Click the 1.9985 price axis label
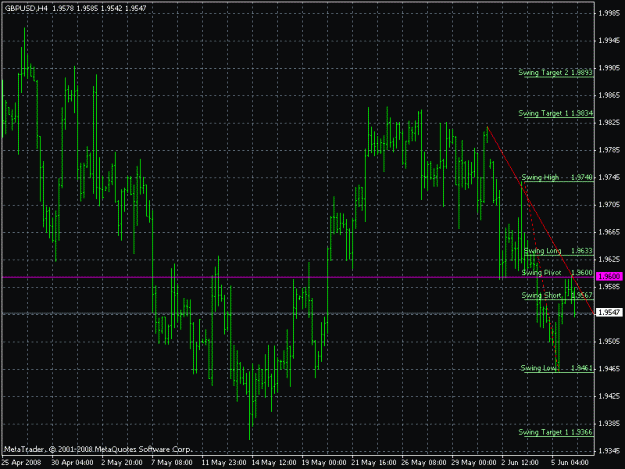625x469 pixels. coord(609,14)
